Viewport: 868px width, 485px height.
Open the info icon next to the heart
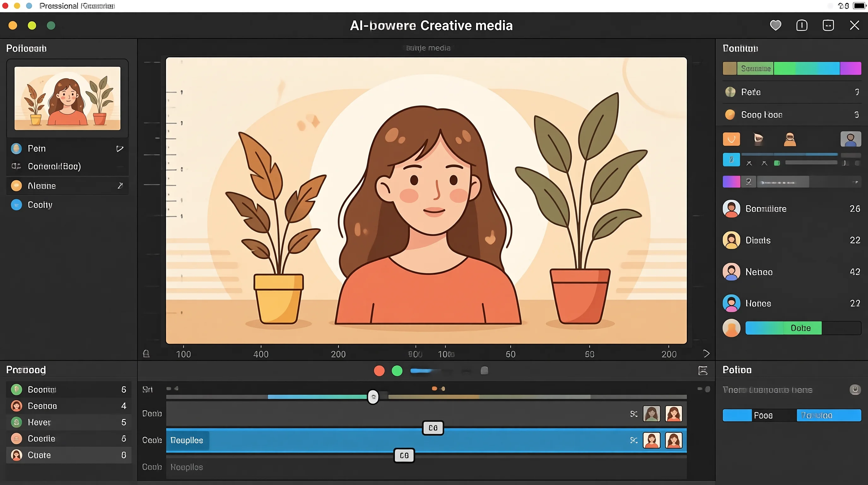point(802,25)
